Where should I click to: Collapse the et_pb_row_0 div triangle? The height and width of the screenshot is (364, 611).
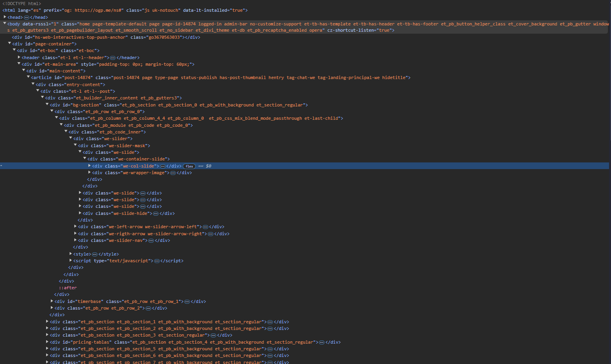pos(52,111)
